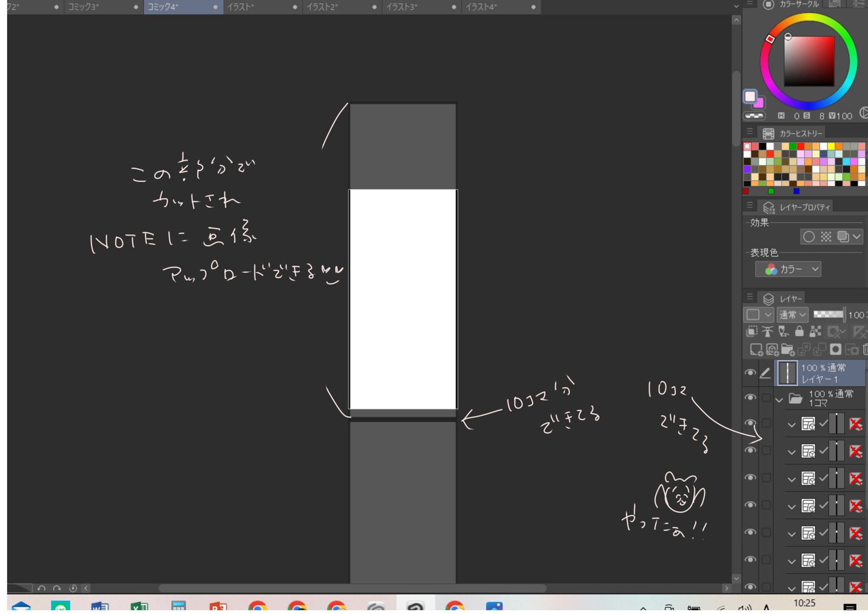Click create layer mask icon
Screen dimensions: 868x614
835,349
